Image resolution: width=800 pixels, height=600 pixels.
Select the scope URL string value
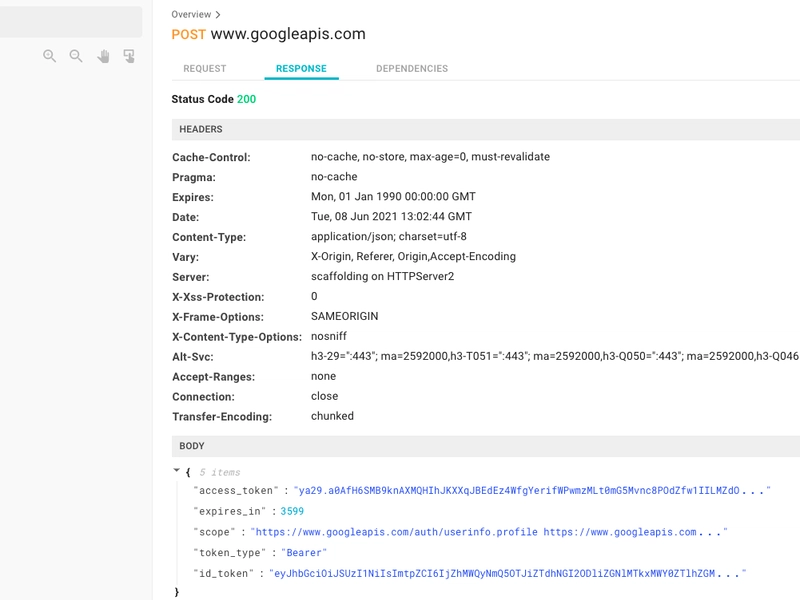(489, 532)
